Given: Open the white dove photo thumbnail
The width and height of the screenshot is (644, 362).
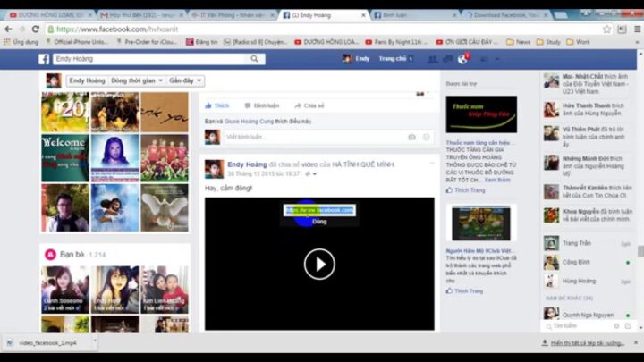Looking at the screenshot, I should [165, 207].
